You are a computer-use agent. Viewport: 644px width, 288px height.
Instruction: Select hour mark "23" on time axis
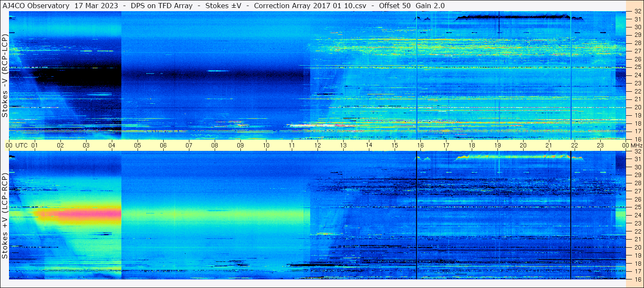tap(600, 145)
